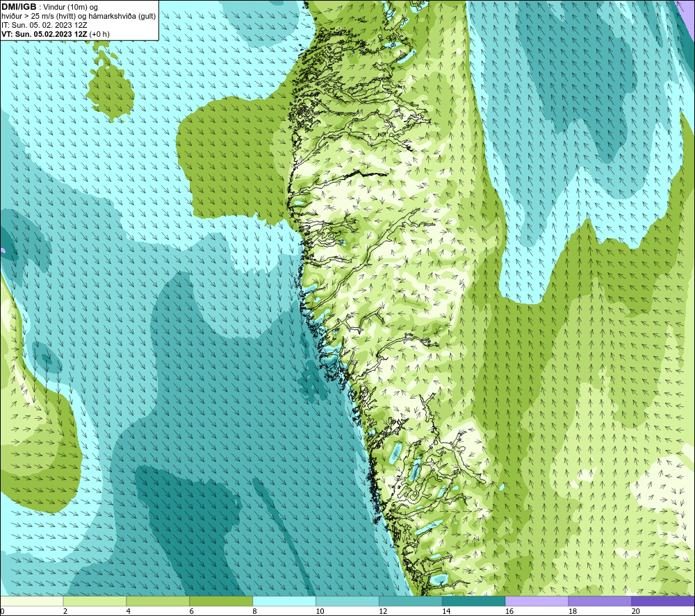Screen dimensions: 695x616
Task: Click the 10-12 m/s cyan swatch
Action: 347,601
